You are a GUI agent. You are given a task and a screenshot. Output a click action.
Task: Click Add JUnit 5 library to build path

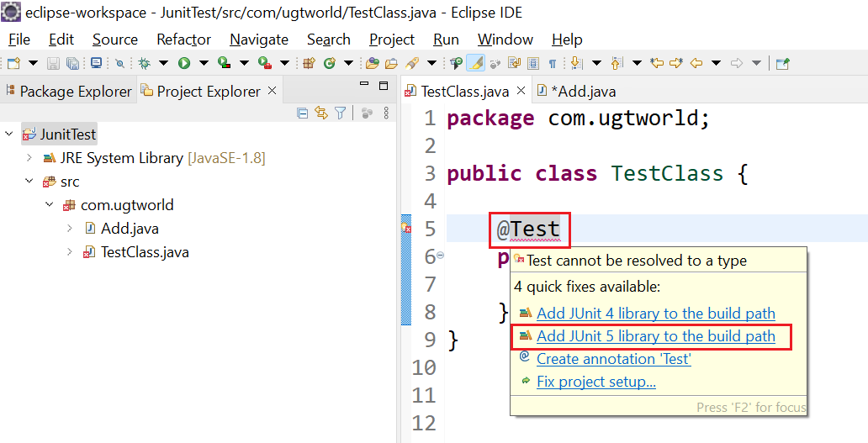(x=656, y=336)
